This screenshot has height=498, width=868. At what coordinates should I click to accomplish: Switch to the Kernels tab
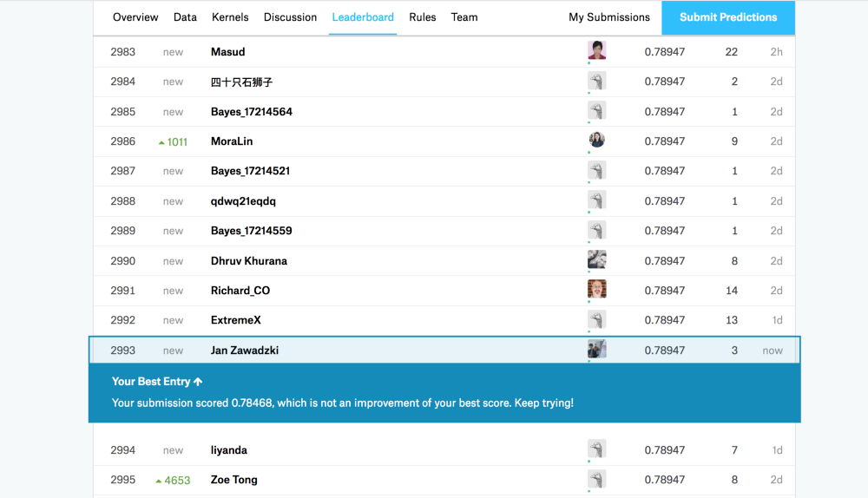pos(230,17)
